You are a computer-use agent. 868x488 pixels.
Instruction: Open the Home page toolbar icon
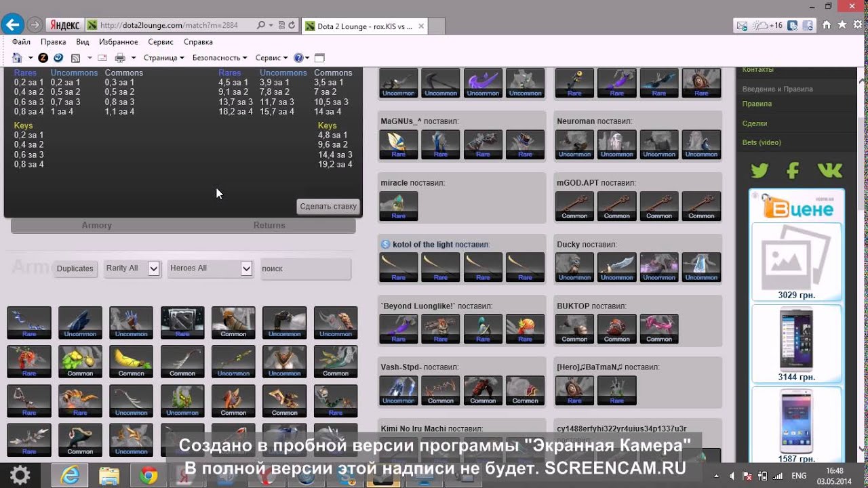tap(17, 58)
